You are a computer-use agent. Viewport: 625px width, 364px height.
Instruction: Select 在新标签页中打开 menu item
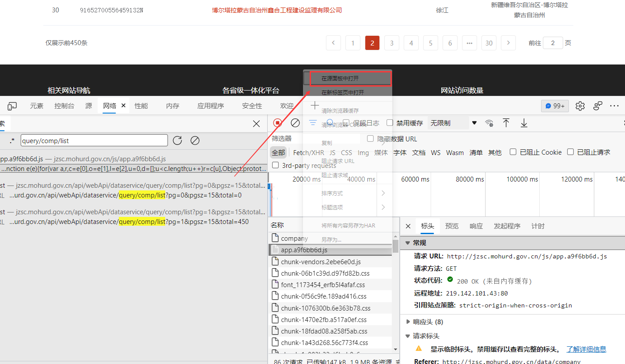point(348,92)
